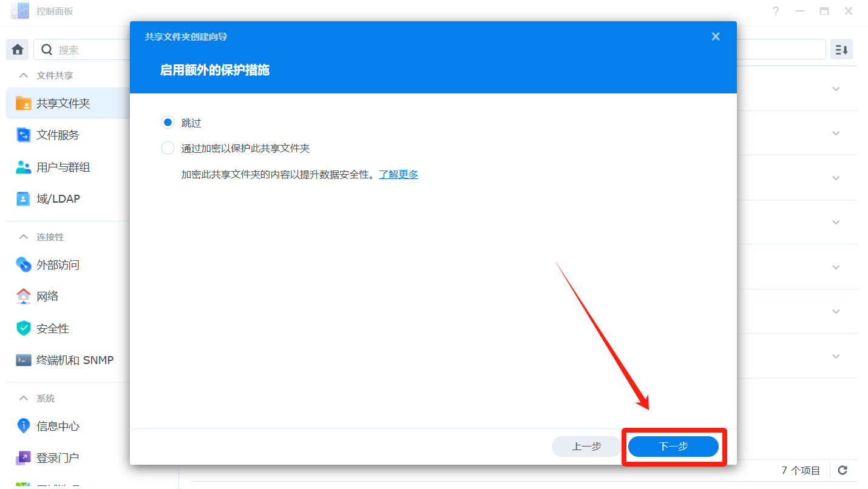Select 通过加密以保护此共享文件夹 radio option
Screen dimensions: 868x489
coord(168,148)
